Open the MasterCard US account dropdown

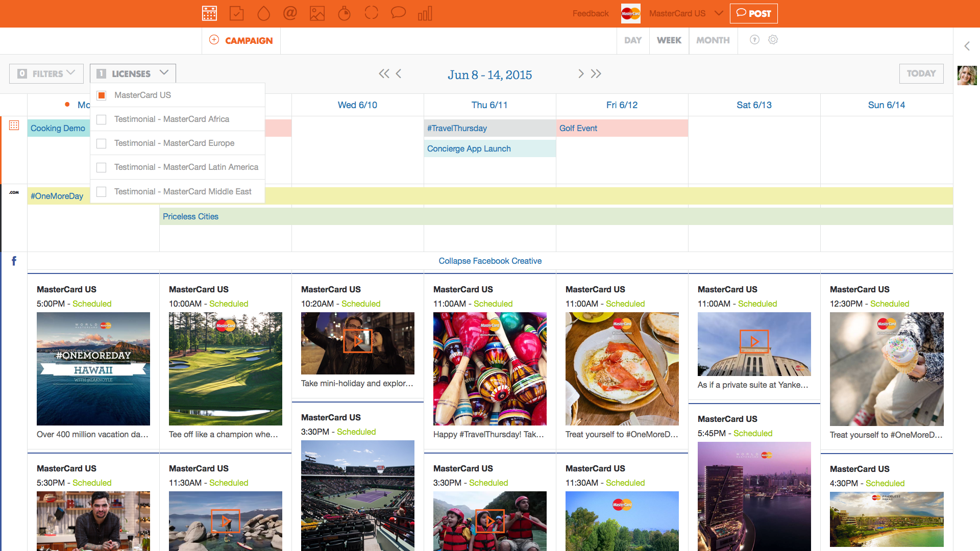tap(719, 13)
